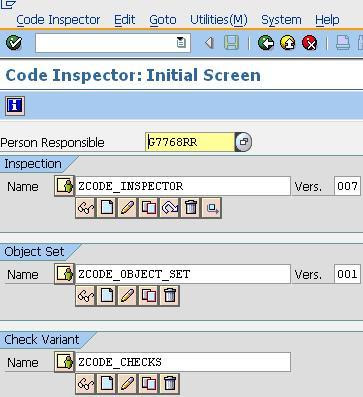Copy the Check Variant
This screenshot has height=397, width=363.
tap(149, 384)
